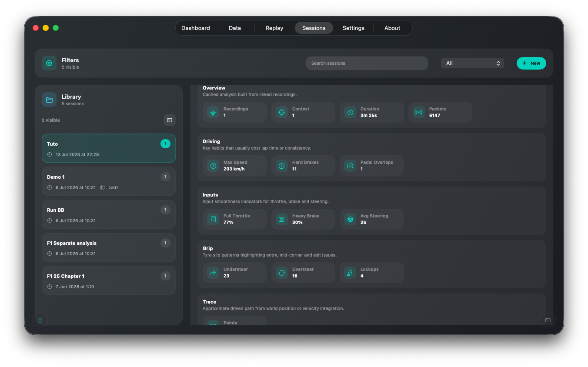This screenshot has height=367, width=588.
Task: Switch to the Data tab
Action: click(235, 28)
